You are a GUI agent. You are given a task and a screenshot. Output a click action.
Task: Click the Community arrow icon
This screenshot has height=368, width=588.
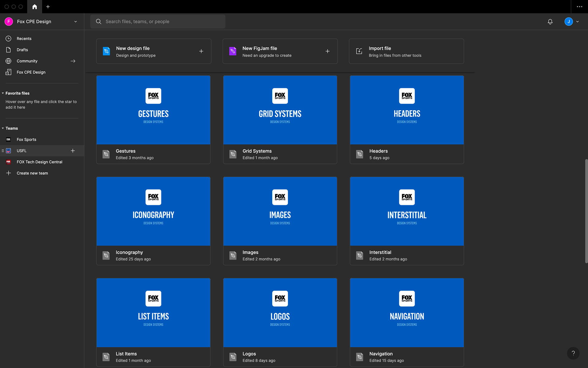(x=73, y=61)
